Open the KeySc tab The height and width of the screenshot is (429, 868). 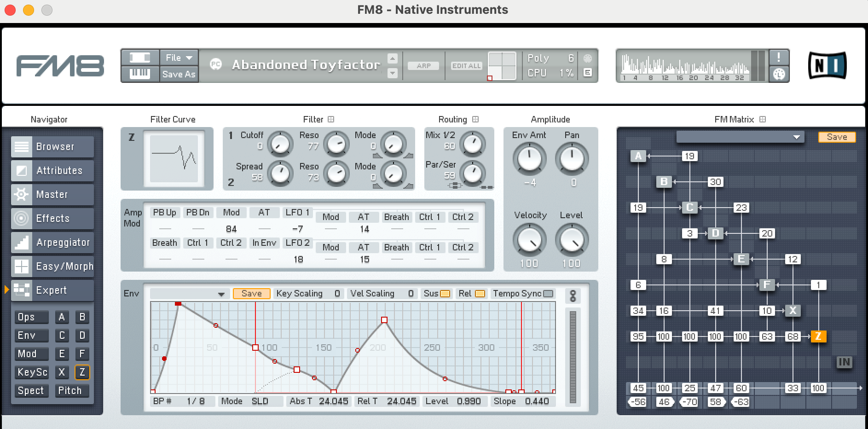(31, 372)
